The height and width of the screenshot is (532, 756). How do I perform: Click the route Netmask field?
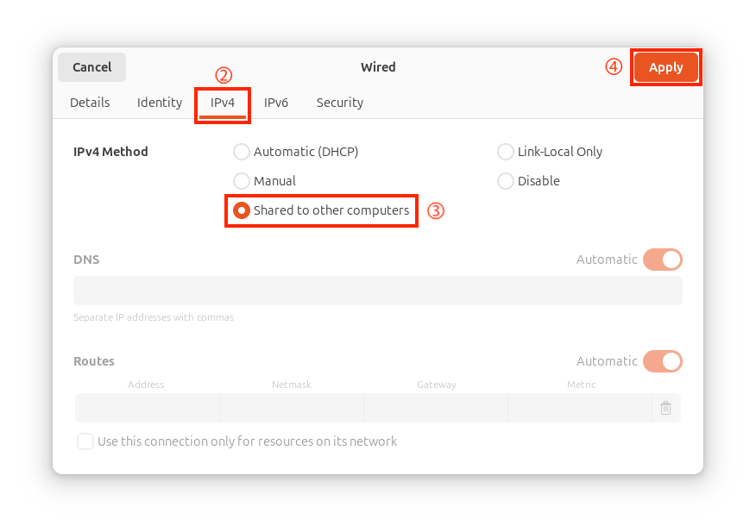point(292,408)
